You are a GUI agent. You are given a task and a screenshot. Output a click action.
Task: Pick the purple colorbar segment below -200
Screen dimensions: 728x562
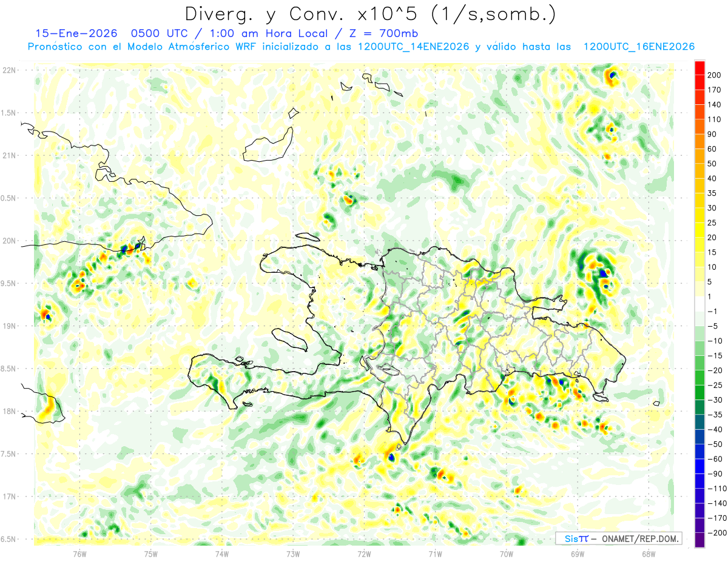pos(699,540)
